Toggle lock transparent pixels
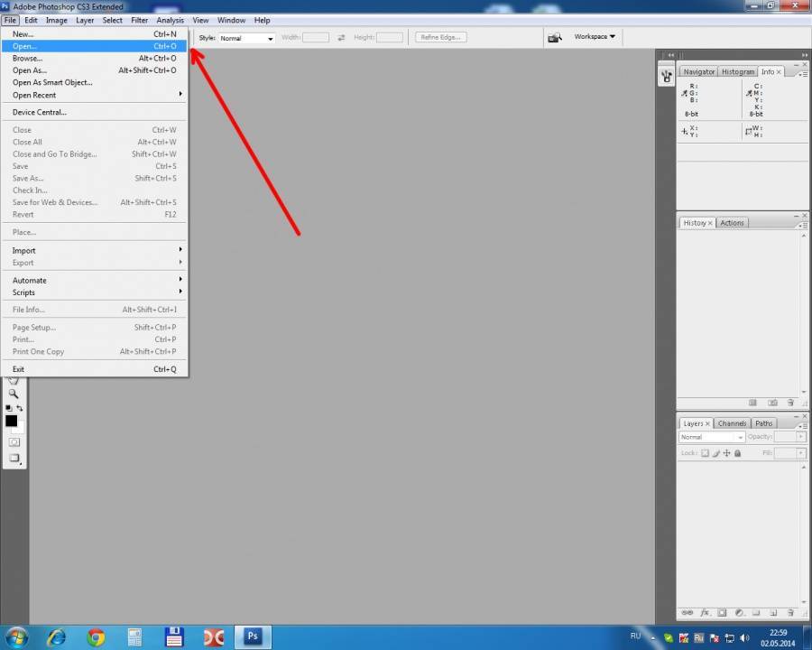The height and width of the screenshot is (650, 812). coord(706,453)
